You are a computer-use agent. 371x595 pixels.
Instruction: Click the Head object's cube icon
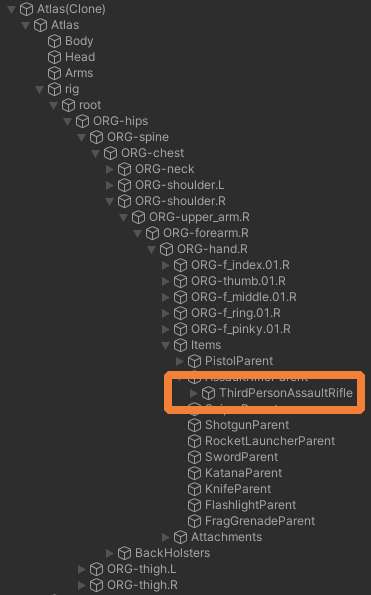[x=54, y=57]
